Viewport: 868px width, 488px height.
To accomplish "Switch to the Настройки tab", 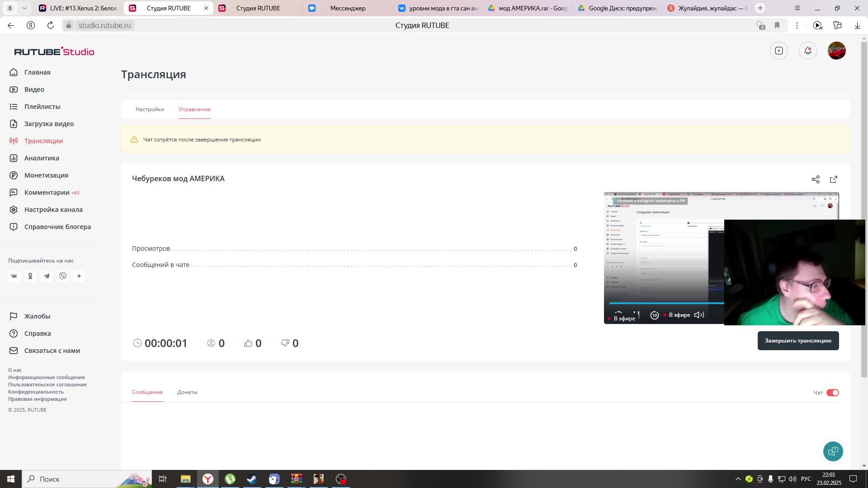I will [150, 109].
